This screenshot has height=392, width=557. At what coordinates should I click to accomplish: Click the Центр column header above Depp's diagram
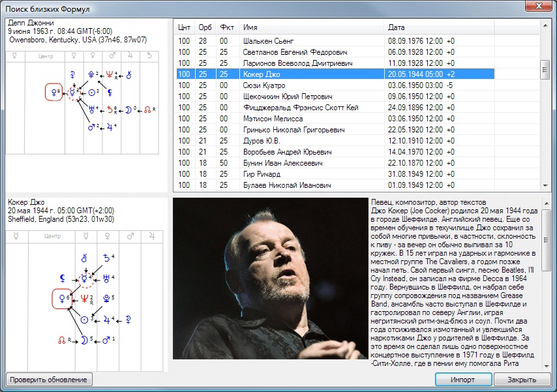(x=46, y=56)
